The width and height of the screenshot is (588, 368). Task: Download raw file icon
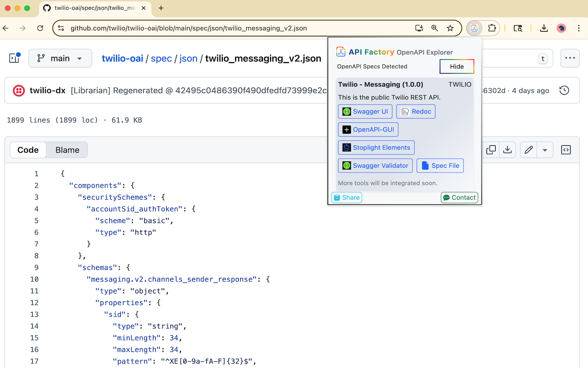(x=507, y=150)
